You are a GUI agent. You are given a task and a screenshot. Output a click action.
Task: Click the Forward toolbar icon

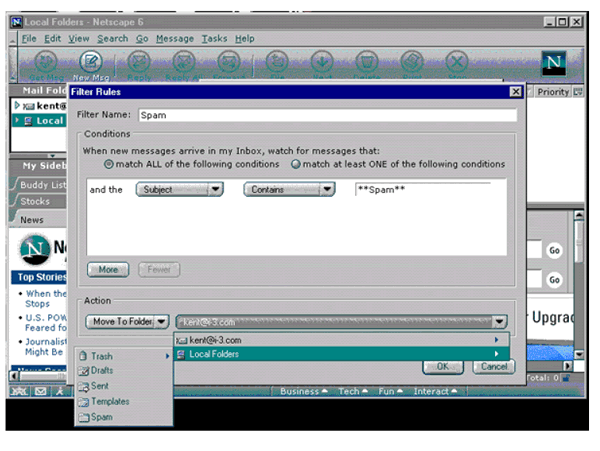[x=229, y=62]
